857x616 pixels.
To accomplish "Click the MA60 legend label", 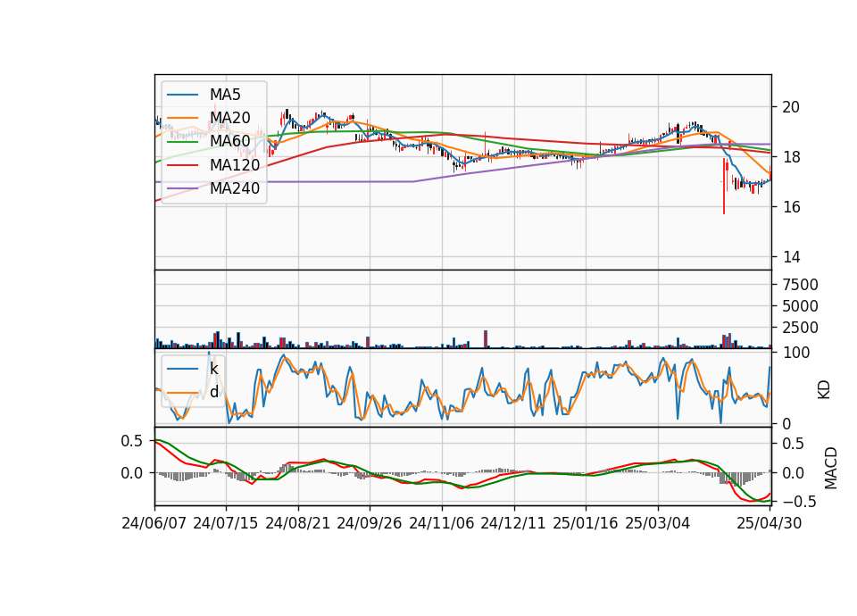I will (230, 141).
